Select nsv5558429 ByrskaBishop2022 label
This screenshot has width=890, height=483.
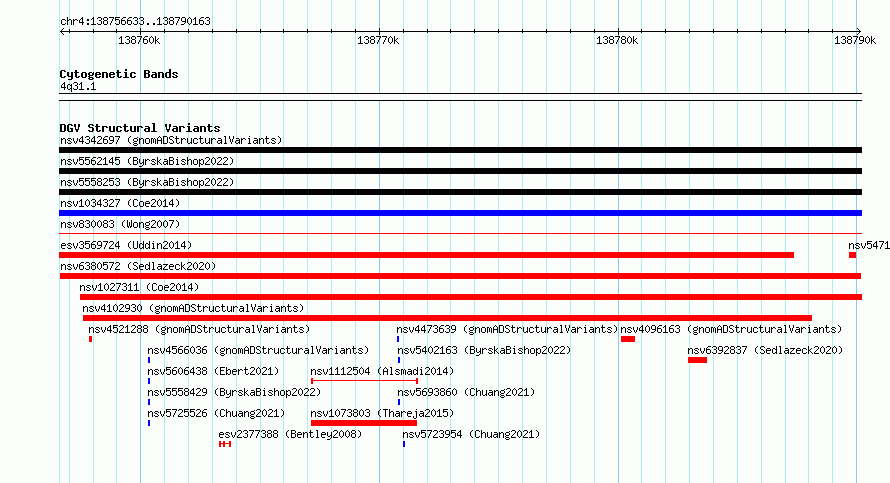[234, 392]
